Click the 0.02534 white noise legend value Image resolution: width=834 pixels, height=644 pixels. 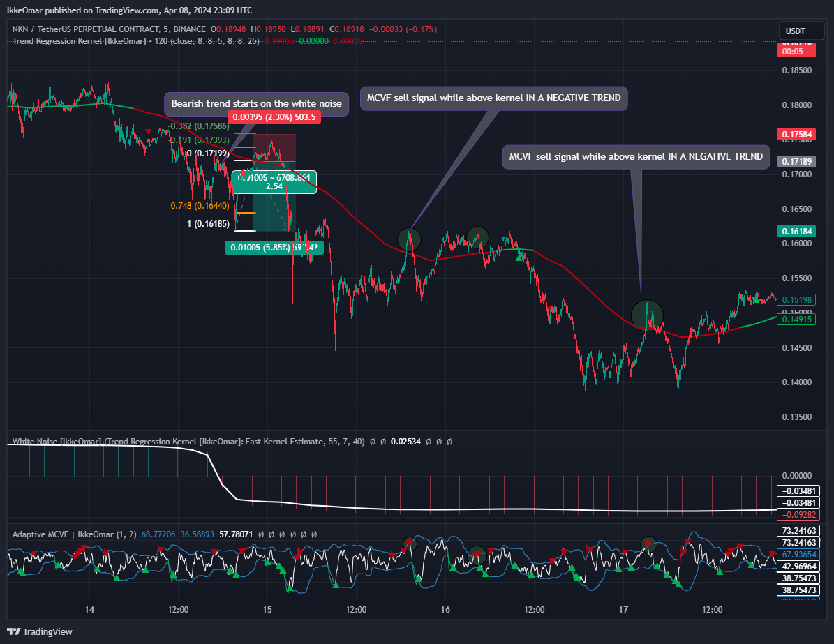coord(405,442)
